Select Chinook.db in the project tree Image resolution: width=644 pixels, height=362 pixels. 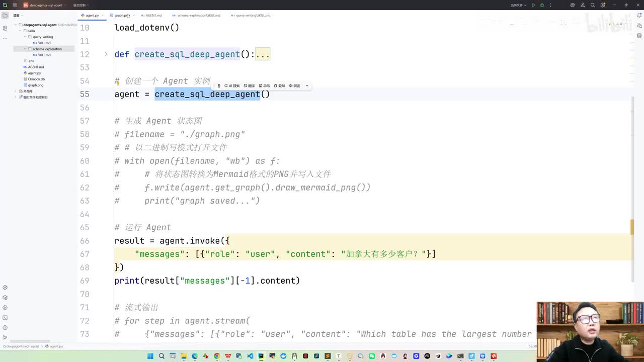pos(34,79)
